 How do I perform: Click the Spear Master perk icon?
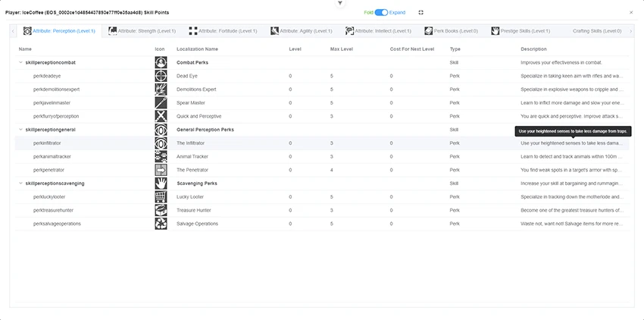pyautogui.click(x=161, y=103)
